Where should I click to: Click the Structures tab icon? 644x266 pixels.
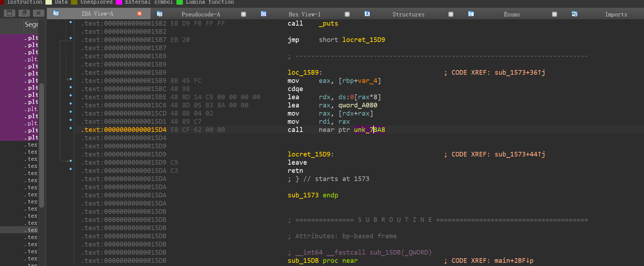click(x=367, y=14)
